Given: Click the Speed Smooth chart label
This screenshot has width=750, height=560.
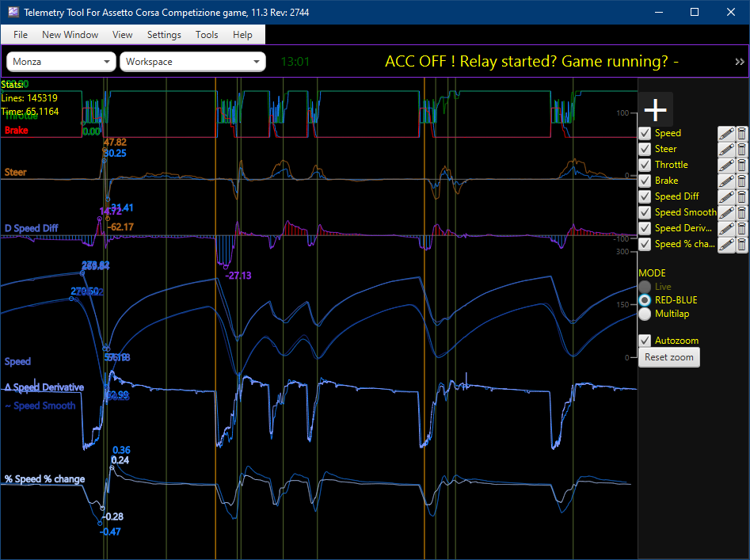Looking at the screenshot, I should click(40, 406).
